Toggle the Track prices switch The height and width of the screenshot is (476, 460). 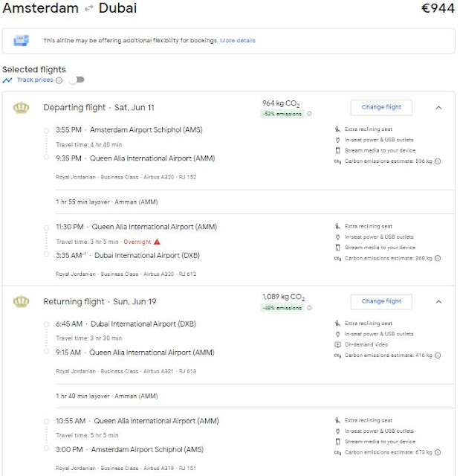[77, 80]
